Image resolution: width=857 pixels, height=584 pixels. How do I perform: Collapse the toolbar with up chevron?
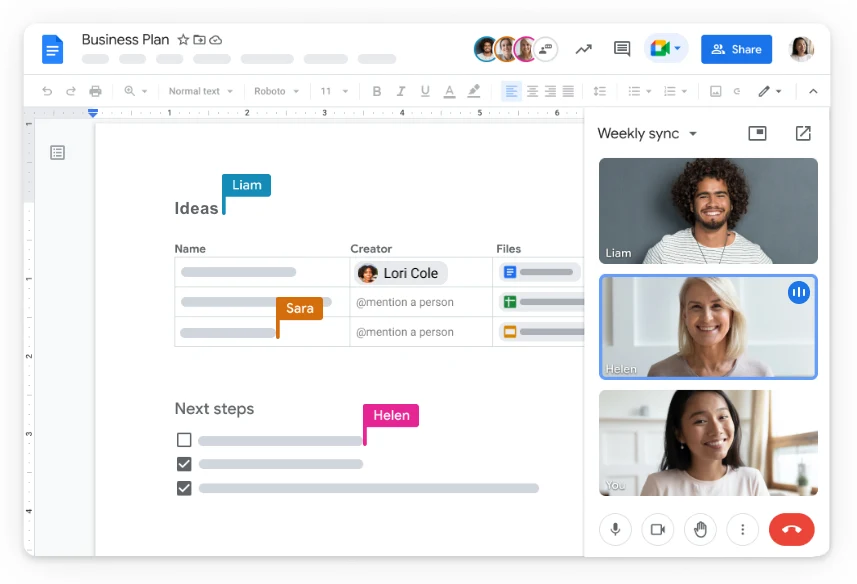click(813, 91)
